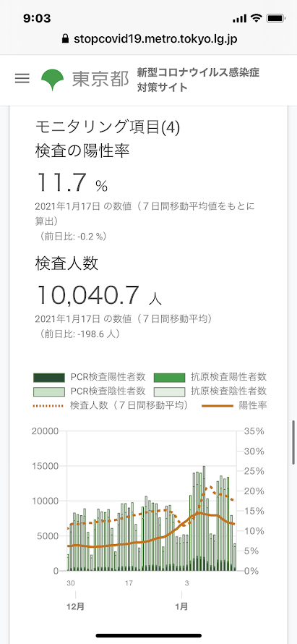This screenshot has height=644, width=297.
Task: Tap the cellular signal bars icon
Action: [240, 19]
